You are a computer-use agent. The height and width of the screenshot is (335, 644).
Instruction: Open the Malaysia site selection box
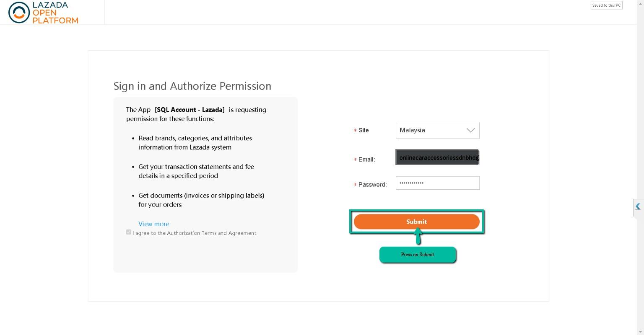point(432,130)
